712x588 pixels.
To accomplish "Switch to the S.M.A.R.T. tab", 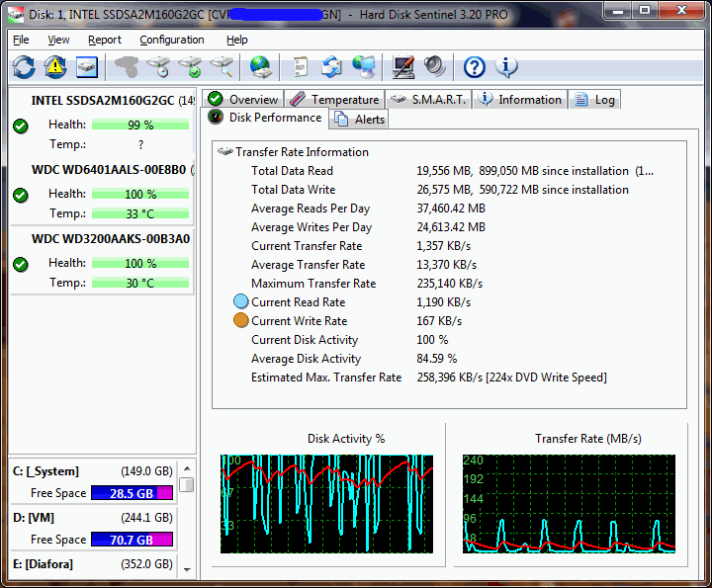I will coord(428,99).
